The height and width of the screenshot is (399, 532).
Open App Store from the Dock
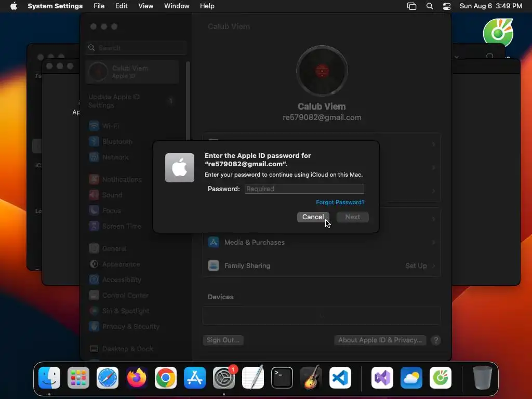tap(195, 378)
